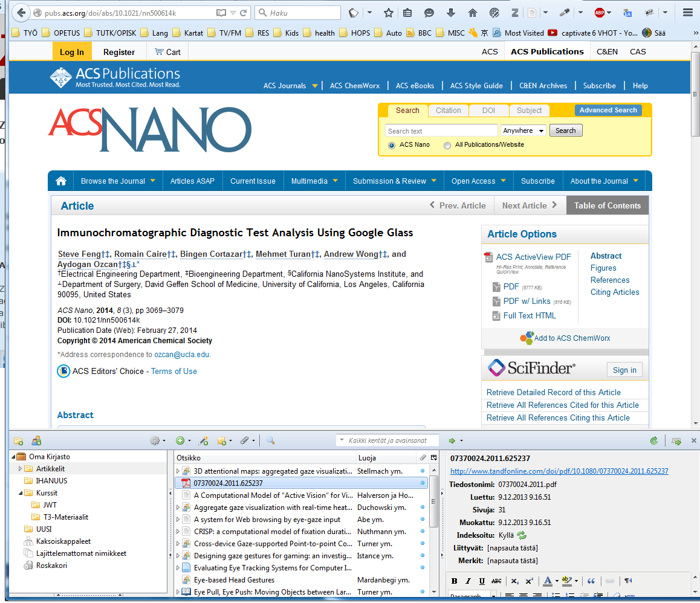Collapse the Oma Kirjasto library tree

(x=13, y=457)
